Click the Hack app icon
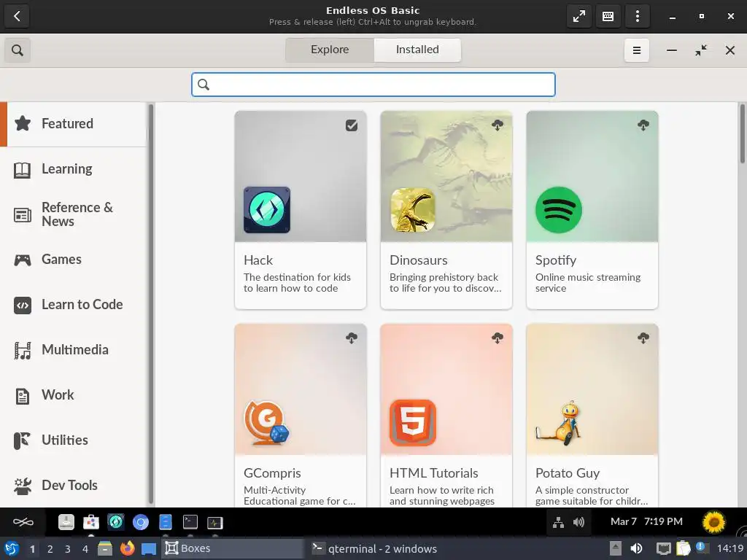Image resolution: width=747 pixels, height=560 pixels. (267, 210)
